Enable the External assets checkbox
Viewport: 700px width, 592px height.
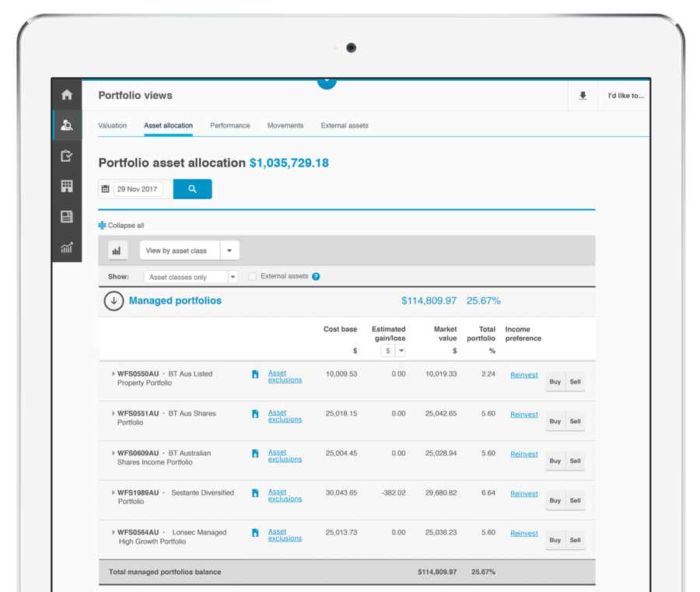[x=252, y=276]
